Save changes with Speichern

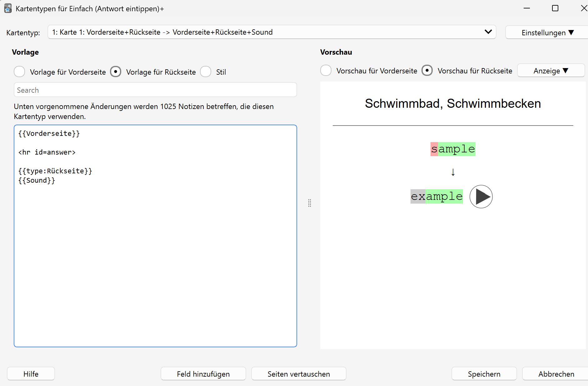pyautogui.click(x=484, y=374)
